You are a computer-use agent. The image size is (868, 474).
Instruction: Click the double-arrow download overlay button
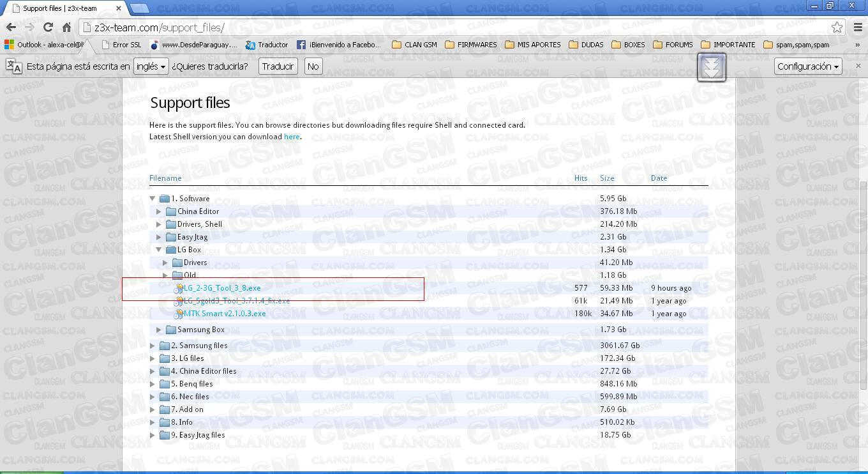[712, 66]
